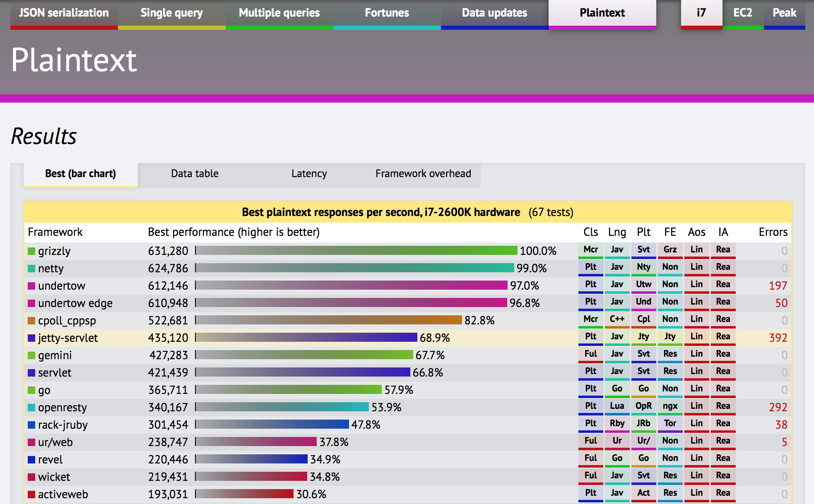Screen dimensions: 814x504
Task: Click the Lua language tag for openresty
Action: (x=617, y=406)
